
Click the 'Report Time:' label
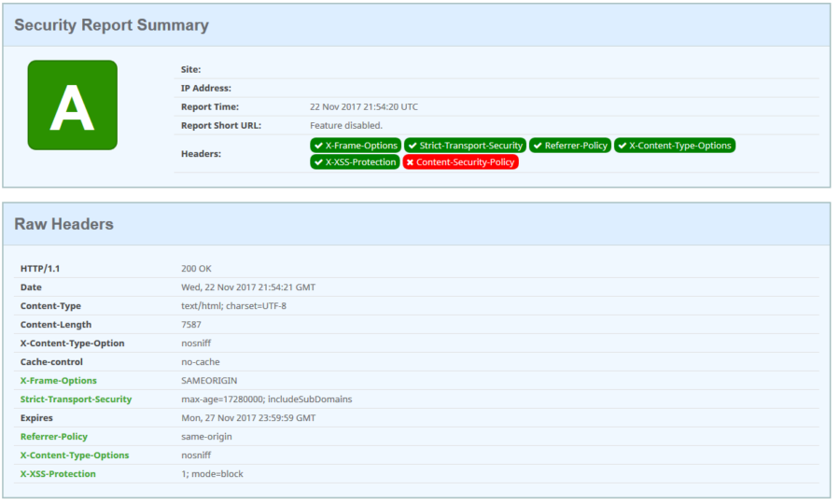click(x=210, y=106)
